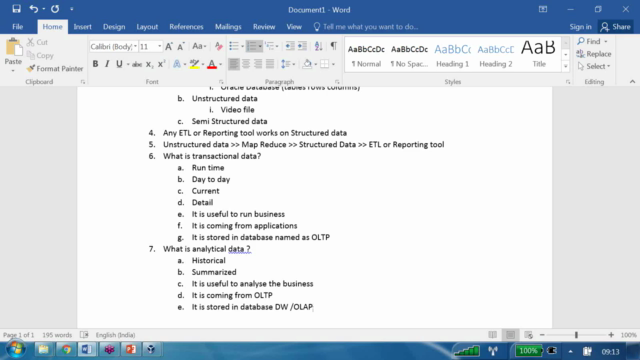Sort the selected paragraphs
640x360 pixels.
319,47
